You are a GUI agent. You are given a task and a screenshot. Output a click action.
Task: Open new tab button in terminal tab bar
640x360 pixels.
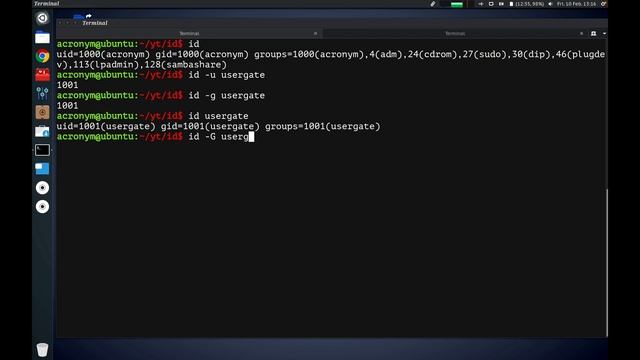(x=593, y=33)
